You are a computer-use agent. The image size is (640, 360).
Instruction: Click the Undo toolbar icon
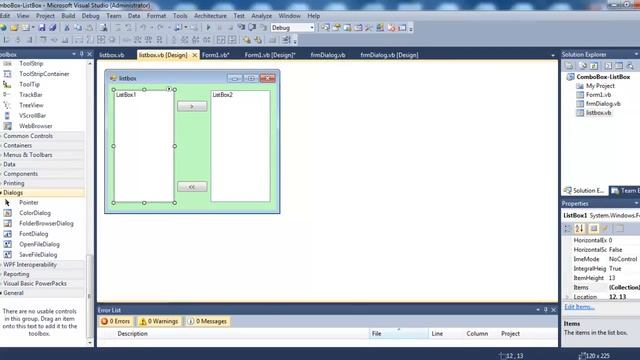(x=143, y=28)
